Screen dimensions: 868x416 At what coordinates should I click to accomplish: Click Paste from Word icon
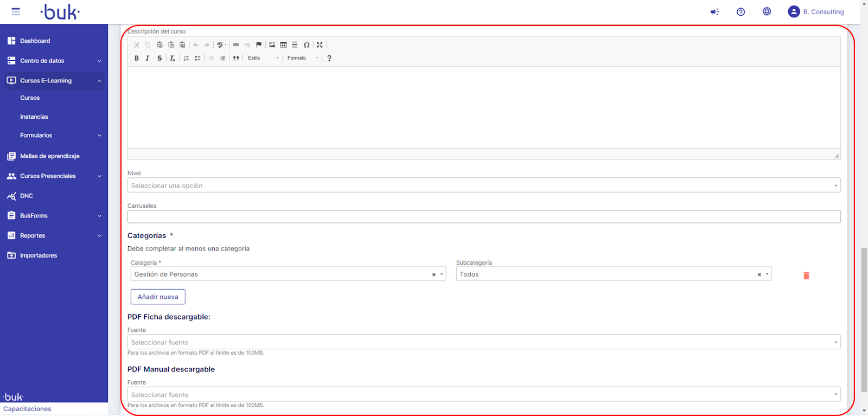[182, 45]
